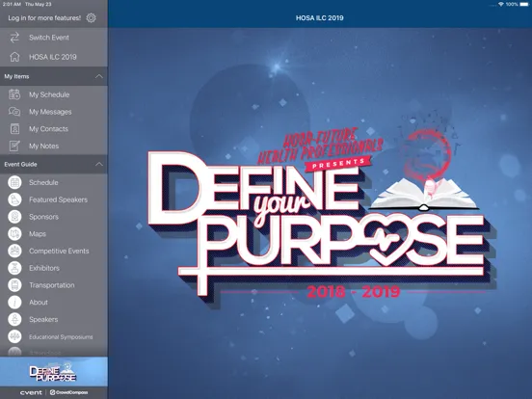
Task: Click the Featured Speakers icon
Action: (x=14, y=199)
